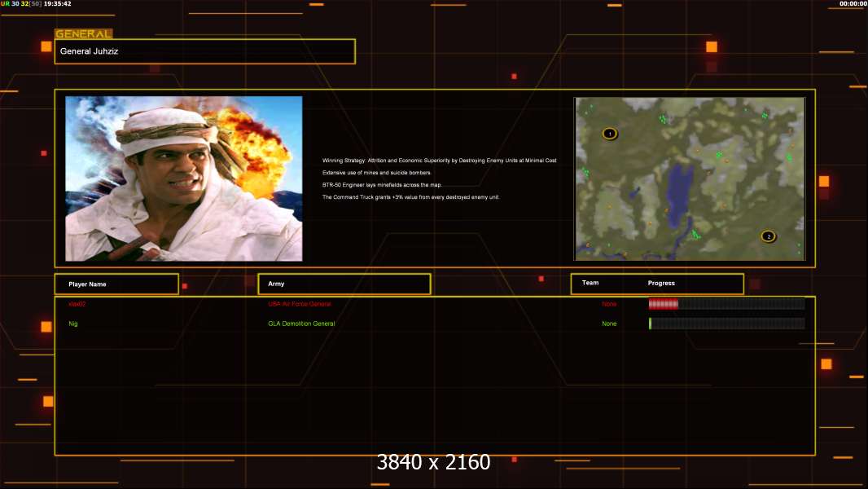Click the General Juhziz name field
The height and width of the screenshot is (489, 868).
(205, 51)
